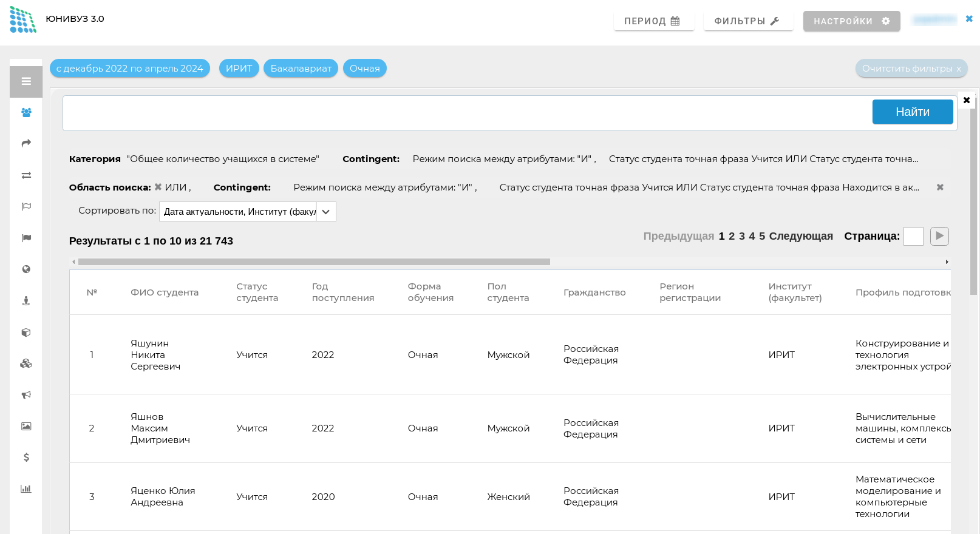Image resolution: width=980 pixels, height=534 pixels.
Task: Open the hamburger menu in sidebar
Action: [26, 81]
